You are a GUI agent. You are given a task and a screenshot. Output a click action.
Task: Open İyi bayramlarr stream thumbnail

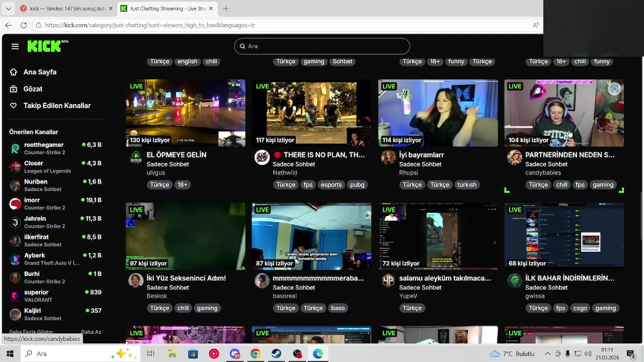pos(438,113)
